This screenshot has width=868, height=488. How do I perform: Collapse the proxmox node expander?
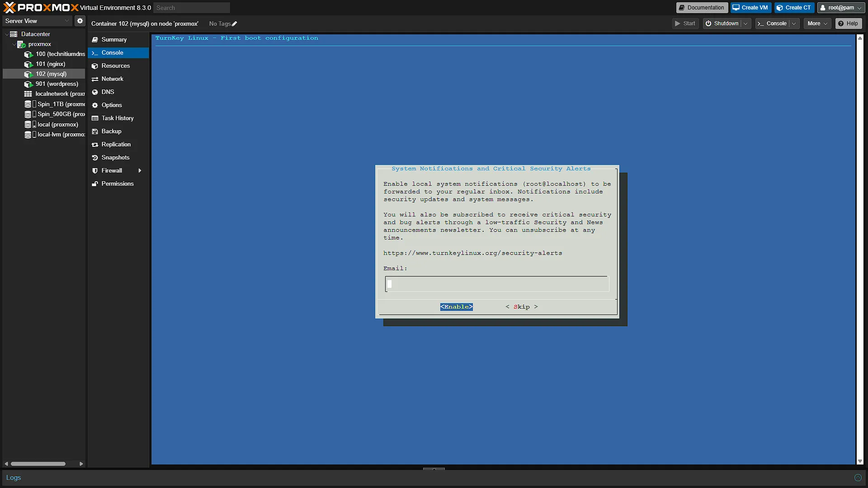coord(14,44)
